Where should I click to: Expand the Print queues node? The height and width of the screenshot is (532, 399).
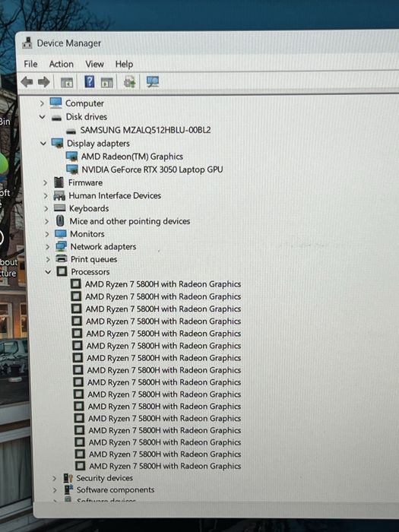[x=48, y=259]
